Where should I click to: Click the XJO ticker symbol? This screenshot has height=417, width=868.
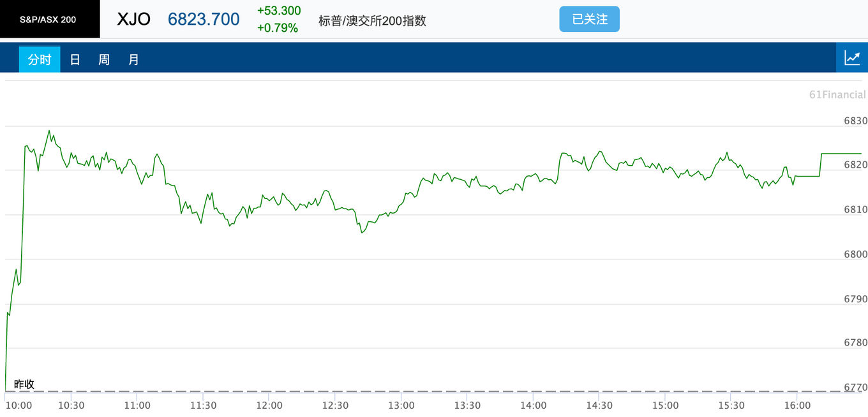pos(134,19)
